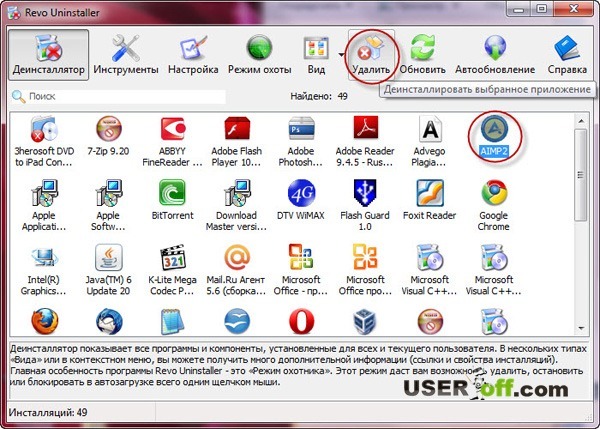600x429 pixels.
Task: Activate Режим охоты hunter mode
Action: pyautogui.click(x=259, y=55)
